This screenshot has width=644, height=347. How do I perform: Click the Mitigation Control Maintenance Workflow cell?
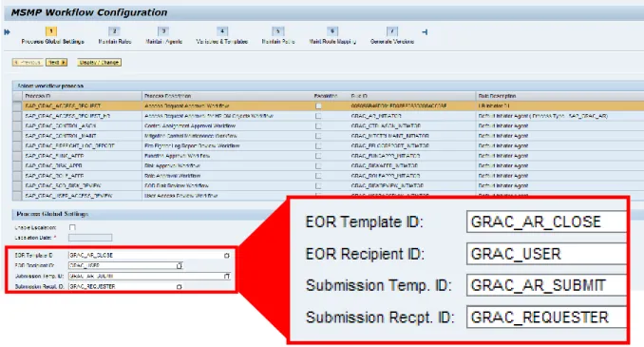click(227, 136)
